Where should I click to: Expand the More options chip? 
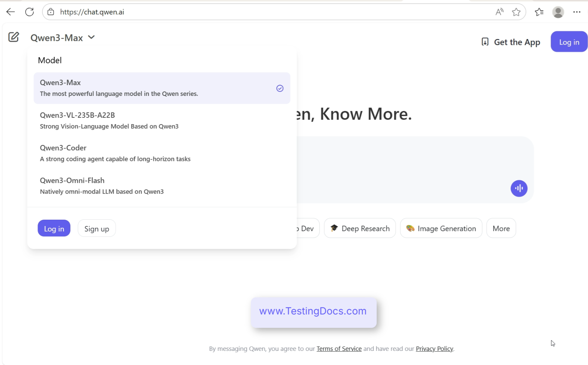[501, 228]
